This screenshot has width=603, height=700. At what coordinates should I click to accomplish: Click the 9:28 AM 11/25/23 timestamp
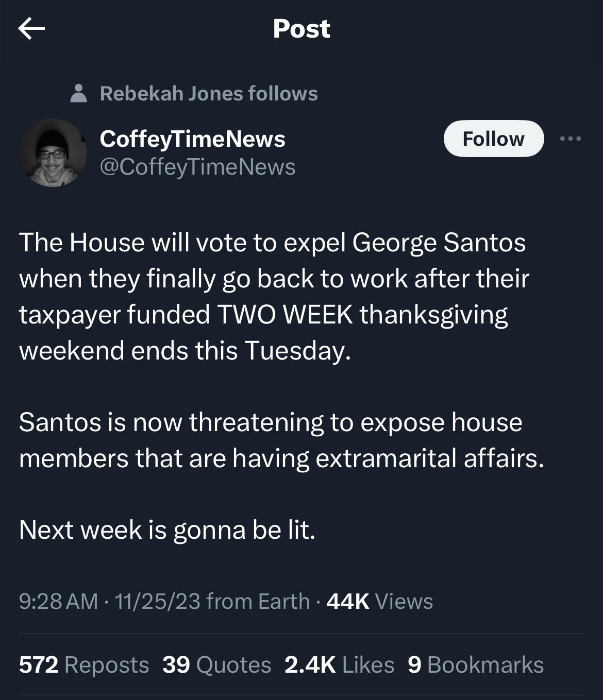pos(110,601)
